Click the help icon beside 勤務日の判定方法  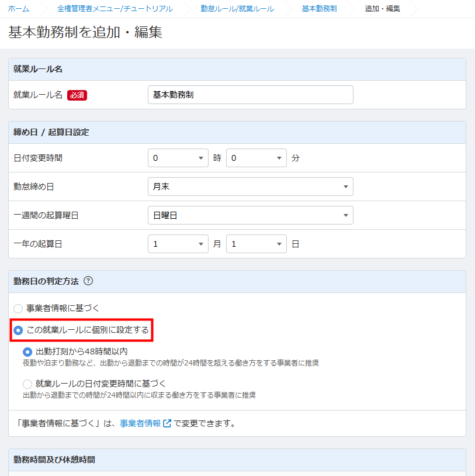point(88,281)
